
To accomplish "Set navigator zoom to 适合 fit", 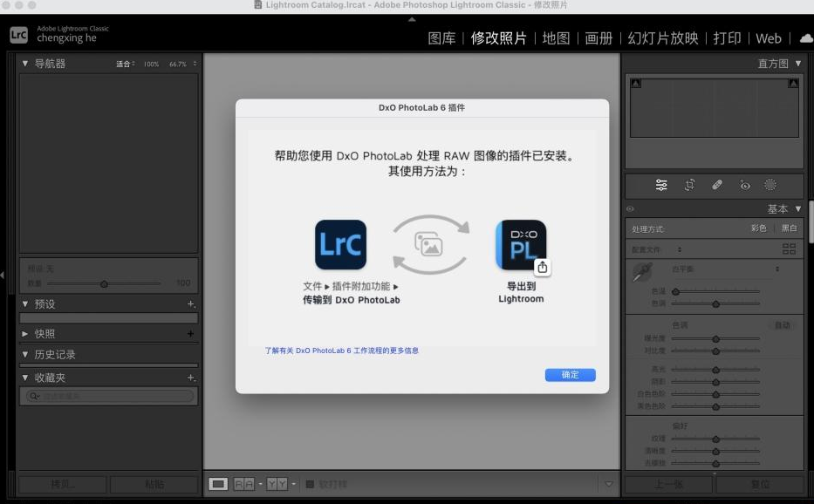I will point(123,64).
